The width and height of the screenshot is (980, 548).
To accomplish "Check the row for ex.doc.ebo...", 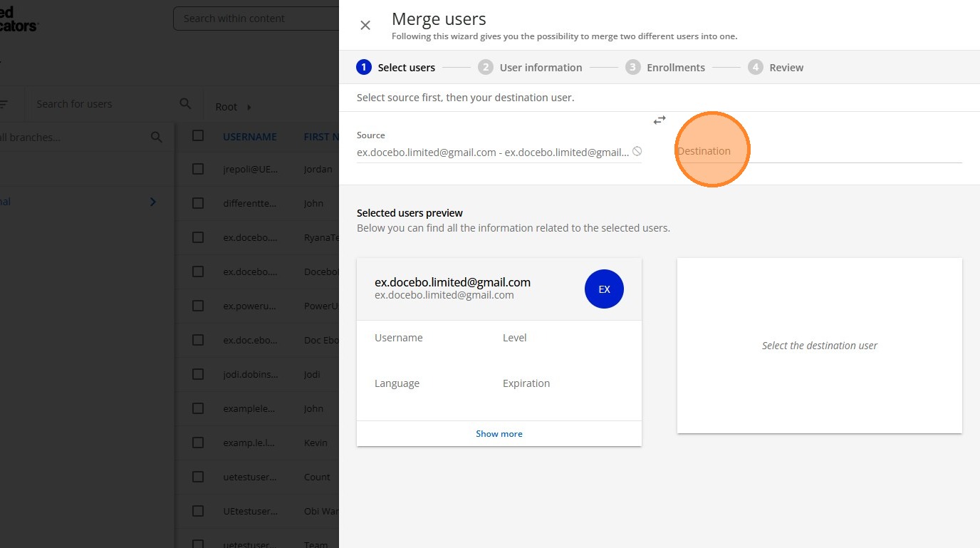I will click(198, 340).
